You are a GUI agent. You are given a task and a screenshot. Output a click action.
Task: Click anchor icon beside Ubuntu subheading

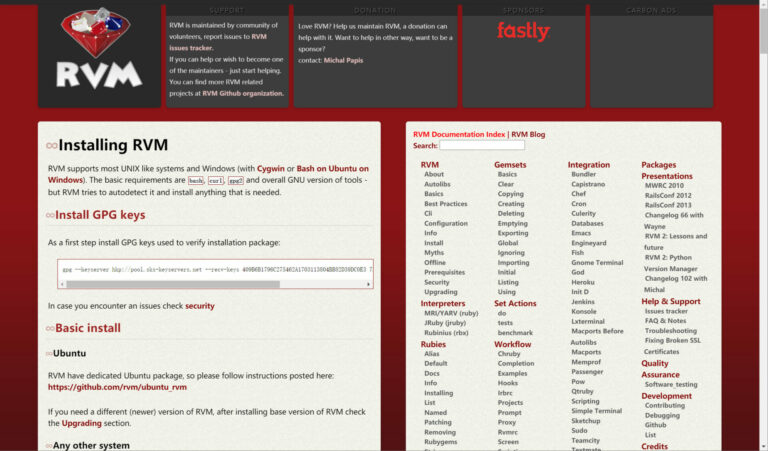pos(49,354)
